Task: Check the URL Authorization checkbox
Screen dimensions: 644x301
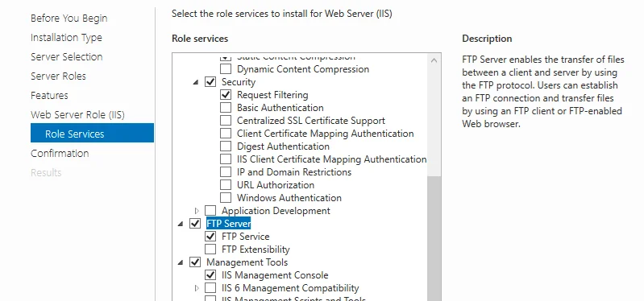Action: (x=226, y=185)
